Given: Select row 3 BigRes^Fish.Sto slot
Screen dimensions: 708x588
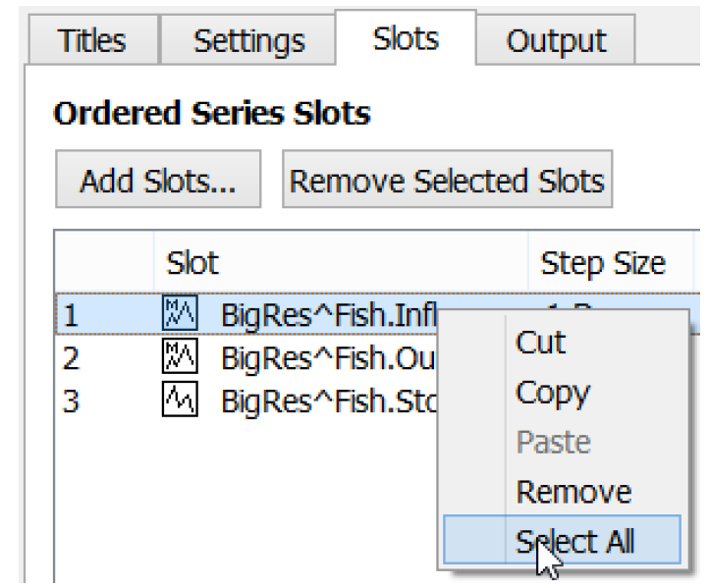Looking at the screenshot, I should [324, 401].
